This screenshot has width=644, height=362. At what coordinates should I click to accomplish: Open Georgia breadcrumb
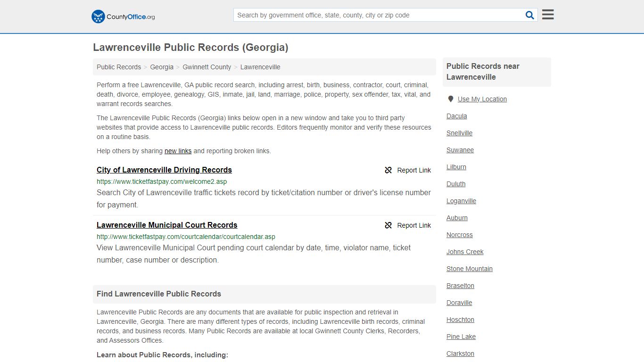click(x=162, y=67)
